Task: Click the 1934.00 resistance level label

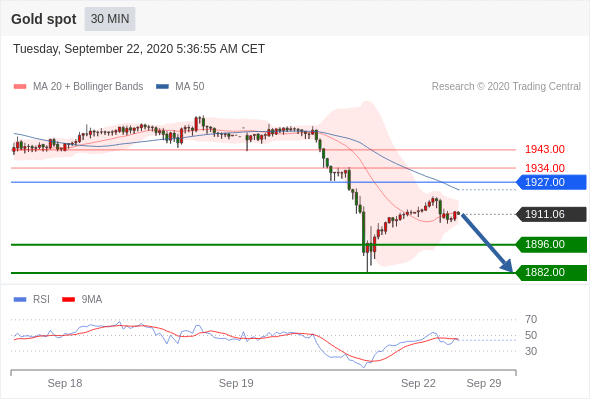Action: coord(545,168)
